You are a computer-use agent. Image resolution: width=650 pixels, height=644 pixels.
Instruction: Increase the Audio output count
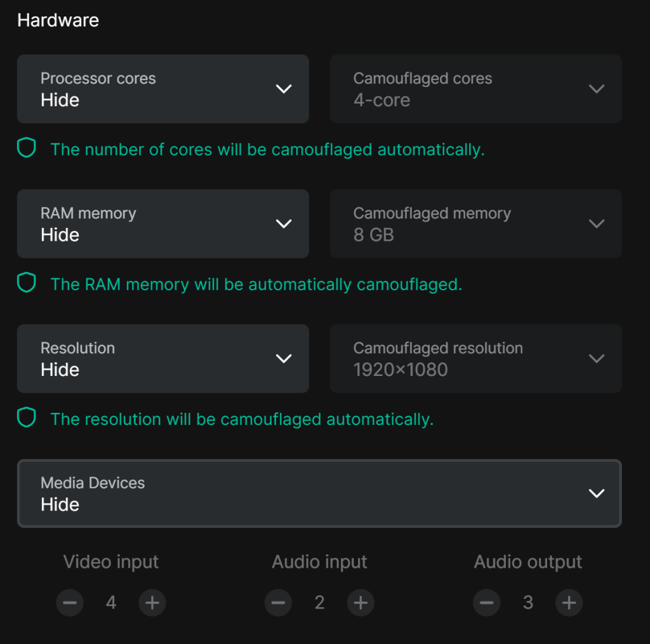click(x=569, y=603)
